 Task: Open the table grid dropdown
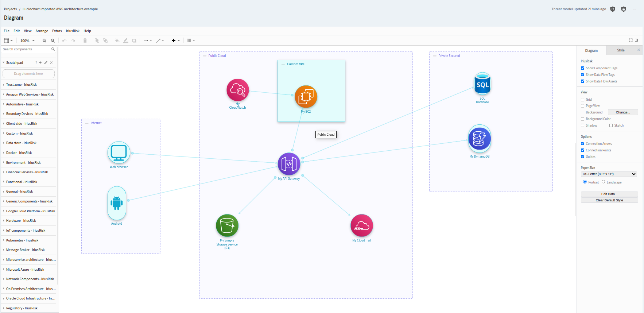click(191, 40)
